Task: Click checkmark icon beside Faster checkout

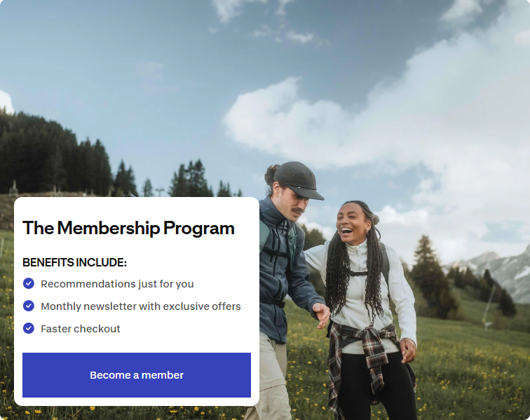Action: [x=29, y=328]
